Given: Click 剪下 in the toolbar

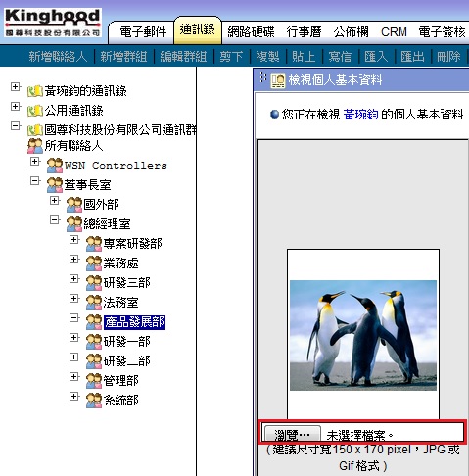Looking at the screenshot, I should pos(231,57).
